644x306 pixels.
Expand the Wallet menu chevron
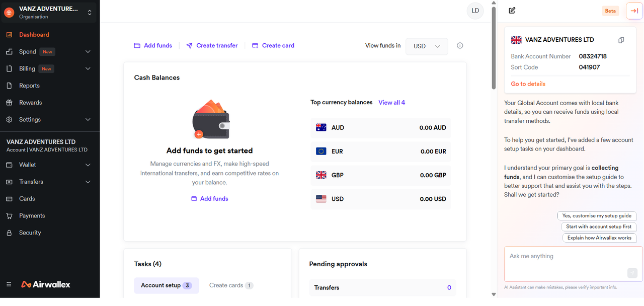tap(88, 165)
